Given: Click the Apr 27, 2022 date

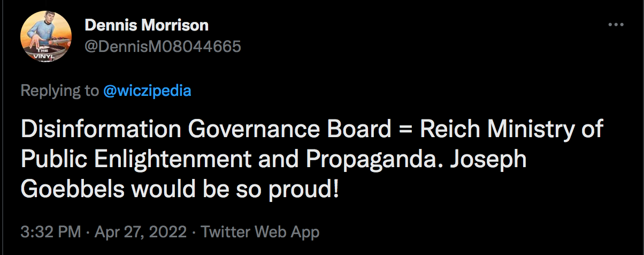Looking at the screenshot, I should tap(141, 232).
